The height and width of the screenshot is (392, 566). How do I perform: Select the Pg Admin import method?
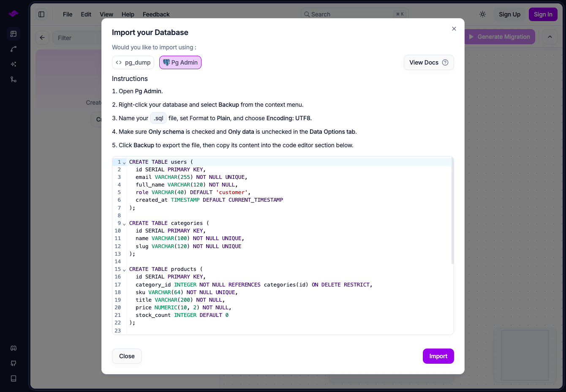(x=180, y=62)
